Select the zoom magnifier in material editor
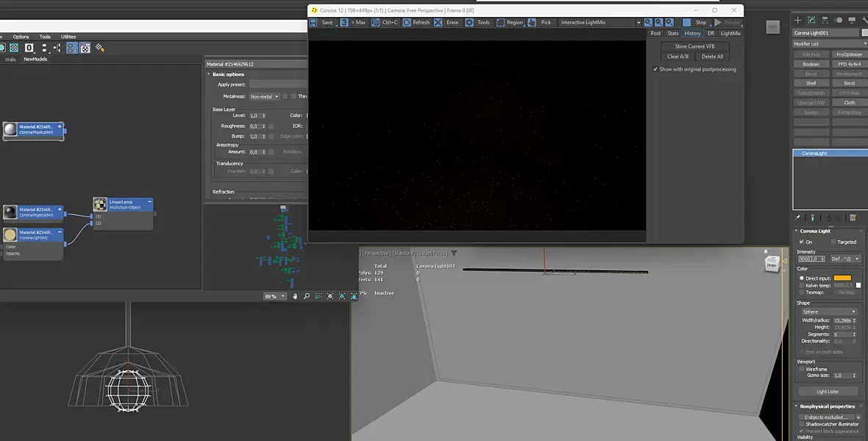868x441 pixels. click(307, 297)
